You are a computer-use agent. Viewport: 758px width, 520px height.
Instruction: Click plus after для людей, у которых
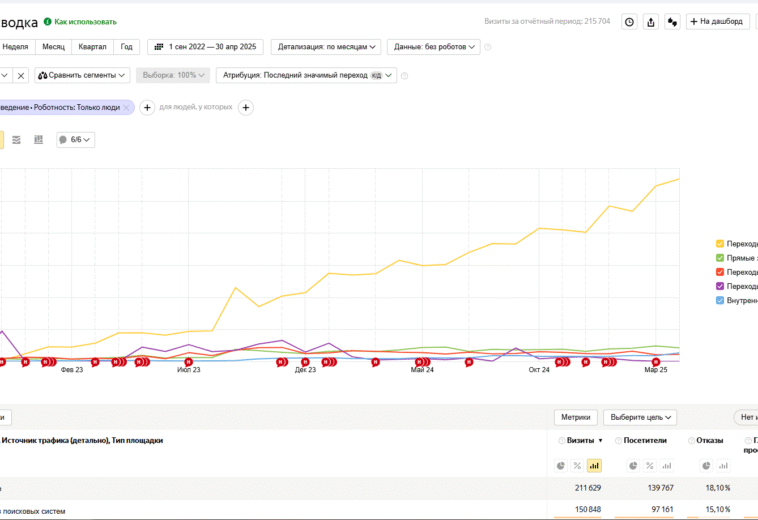246,107
